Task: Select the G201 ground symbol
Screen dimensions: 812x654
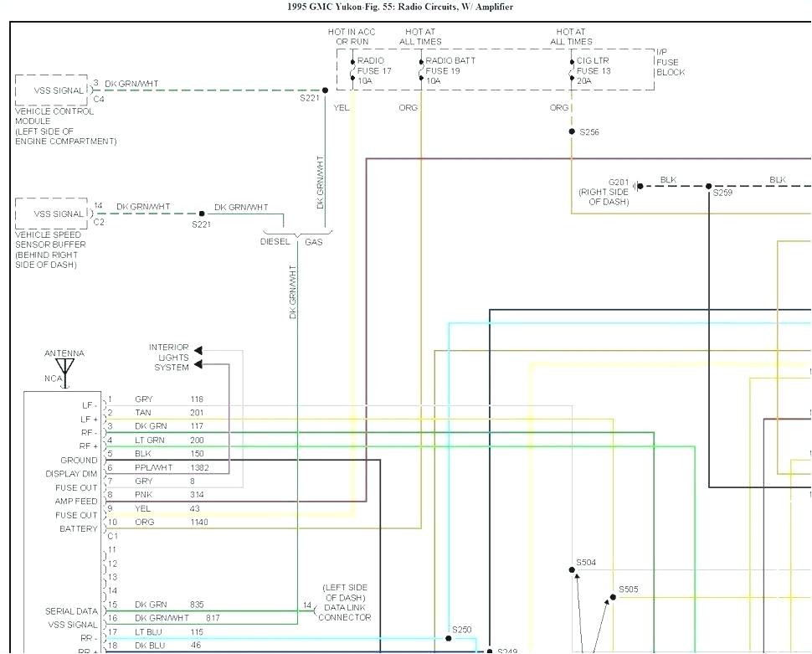Action: coord(635,185)
